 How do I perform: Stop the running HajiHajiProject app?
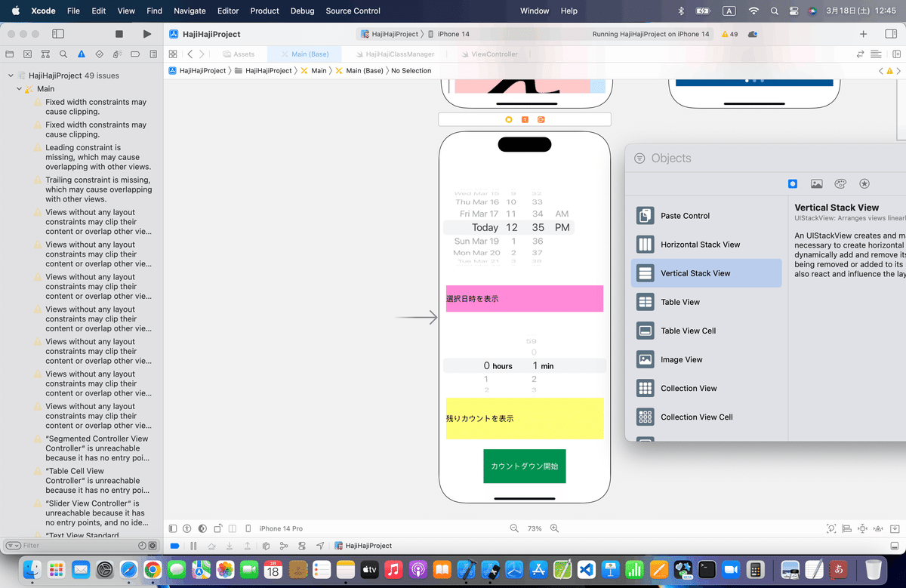119,34
